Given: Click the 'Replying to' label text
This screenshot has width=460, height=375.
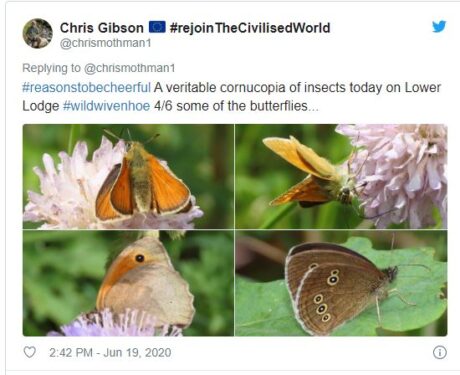Looking at the screenshot, I should click(51, 68).
